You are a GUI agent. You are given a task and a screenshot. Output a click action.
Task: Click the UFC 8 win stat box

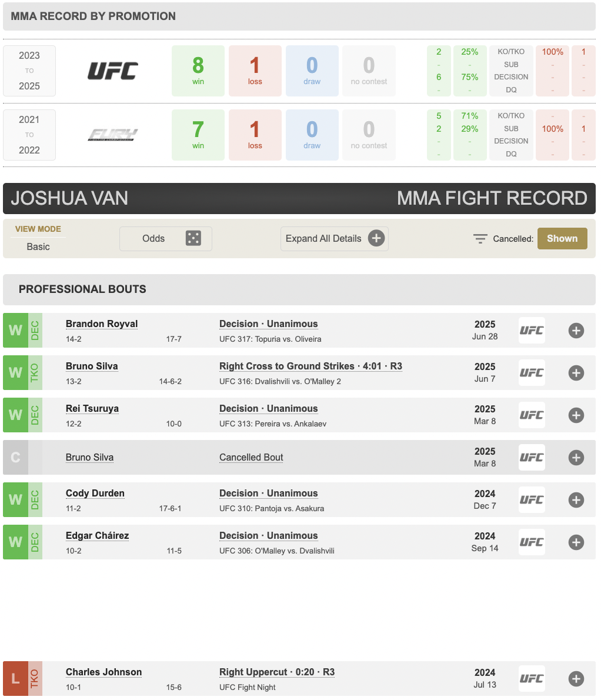tap(198, 71)
